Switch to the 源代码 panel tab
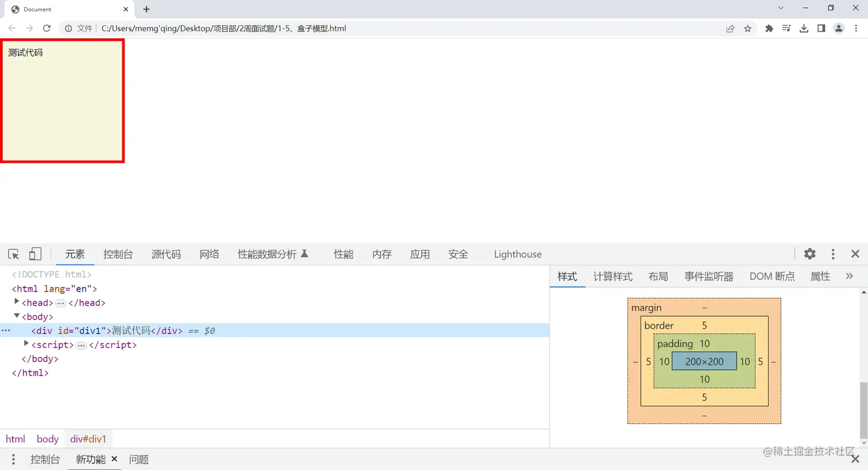Screen dimensions: 868x470 [166, 254]
